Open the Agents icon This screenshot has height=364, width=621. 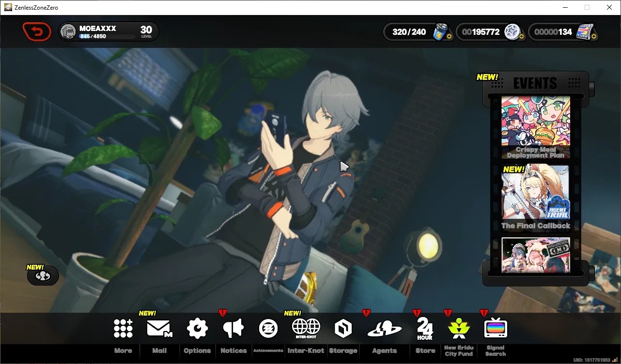click(385, 329)
